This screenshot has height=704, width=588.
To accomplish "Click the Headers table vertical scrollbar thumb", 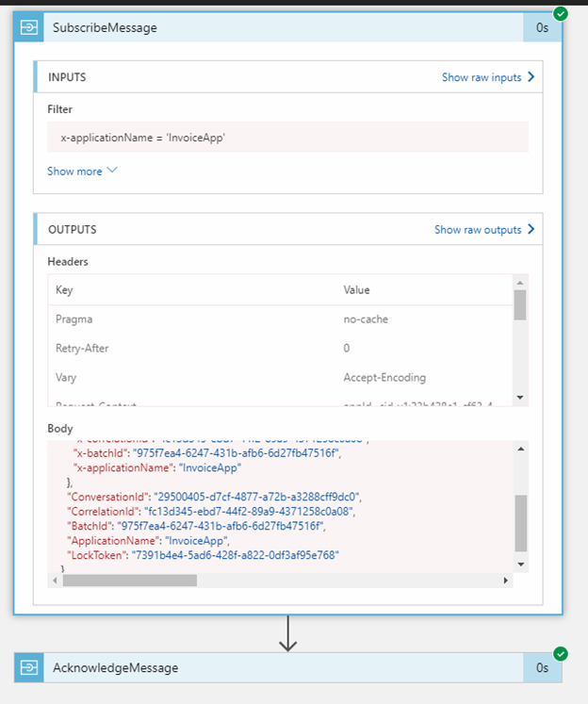I will coord(520,304).
